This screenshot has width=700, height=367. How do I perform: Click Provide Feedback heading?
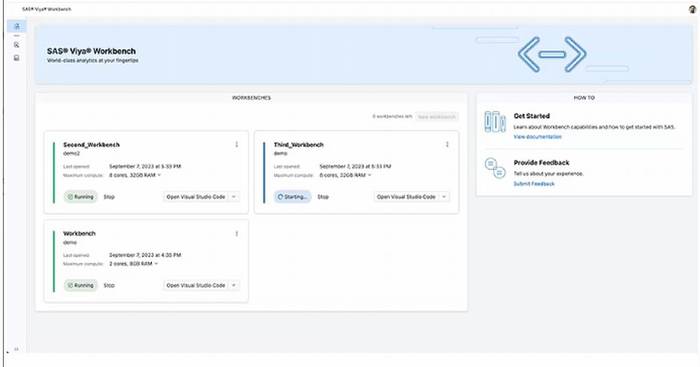[x=542, y=163]
